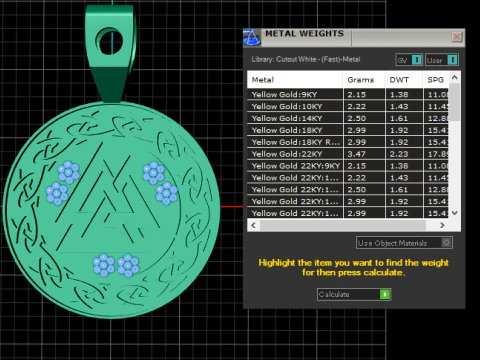Select the Yellow Gold:18KY R... row
Screen dimensions: 480x360
click(348, 142)
